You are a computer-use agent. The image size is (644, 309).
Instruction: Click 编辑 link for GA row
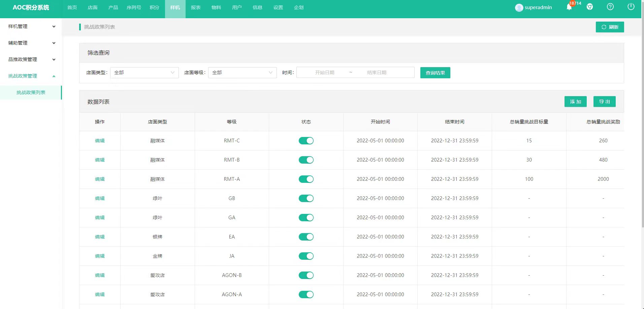click(x=100, y=218)
